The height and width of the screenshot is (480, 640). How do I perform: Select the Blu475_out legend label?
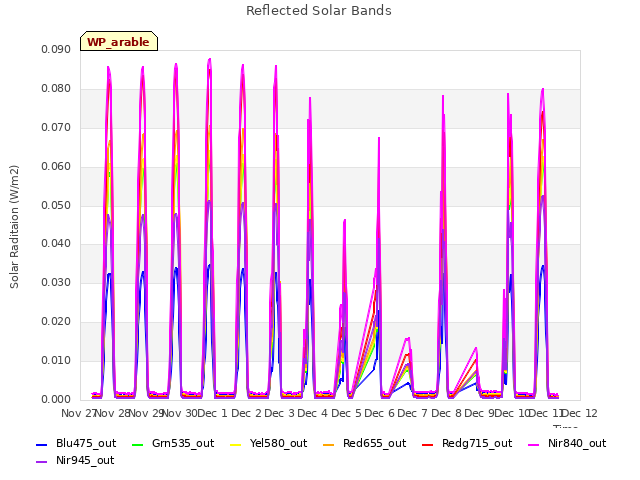coord(86,443)
